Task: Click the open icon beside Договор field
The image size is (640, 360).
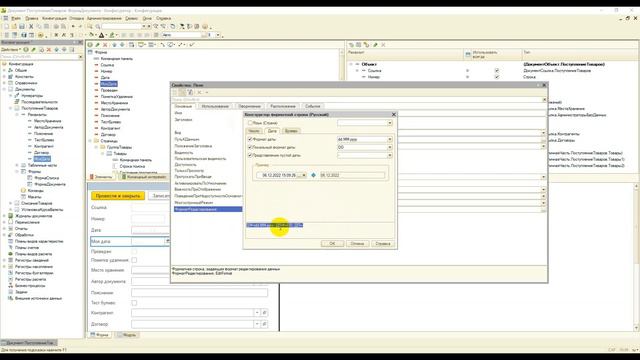Action: coord(264,324)
